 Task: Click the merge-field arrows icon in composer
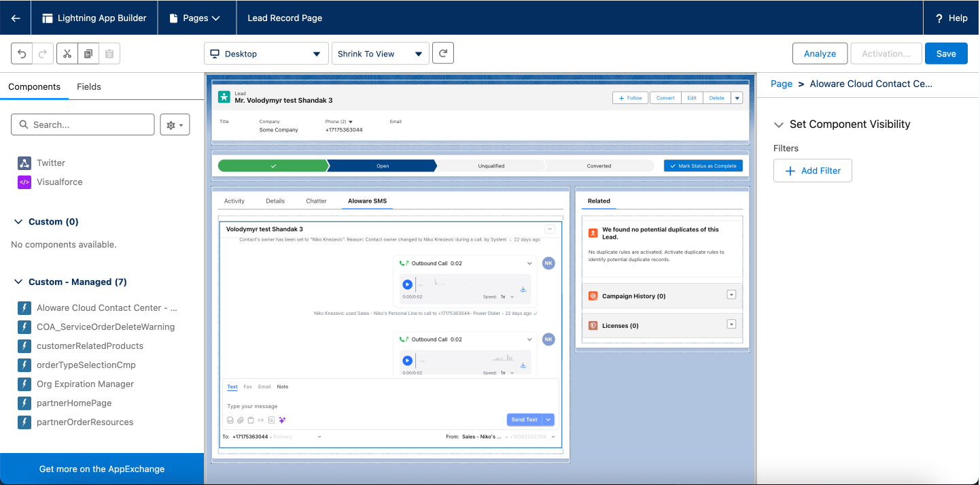pos(260,420)
